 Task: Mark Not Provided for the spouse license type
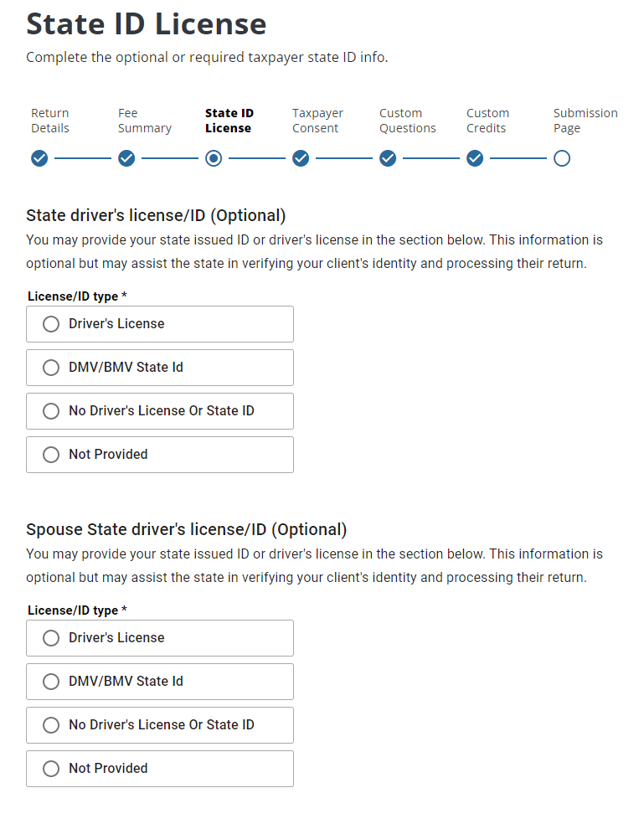(x=51, y=769)
